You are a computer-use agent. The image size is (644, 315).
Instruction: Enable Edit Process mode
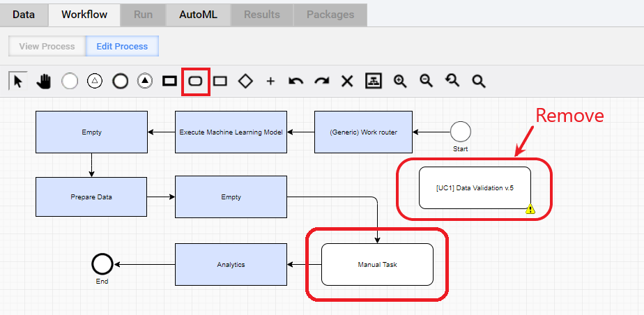(x=122, y=47)
